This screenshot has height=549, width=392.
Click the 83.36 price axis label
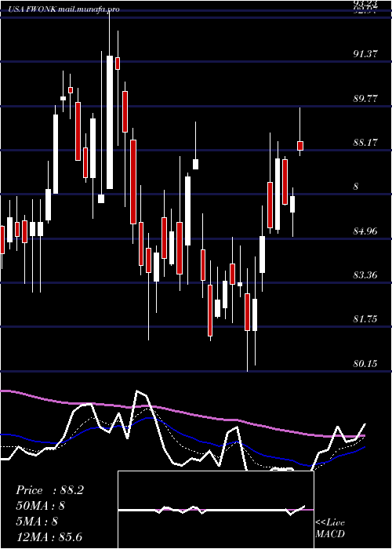tap(365, 275)
